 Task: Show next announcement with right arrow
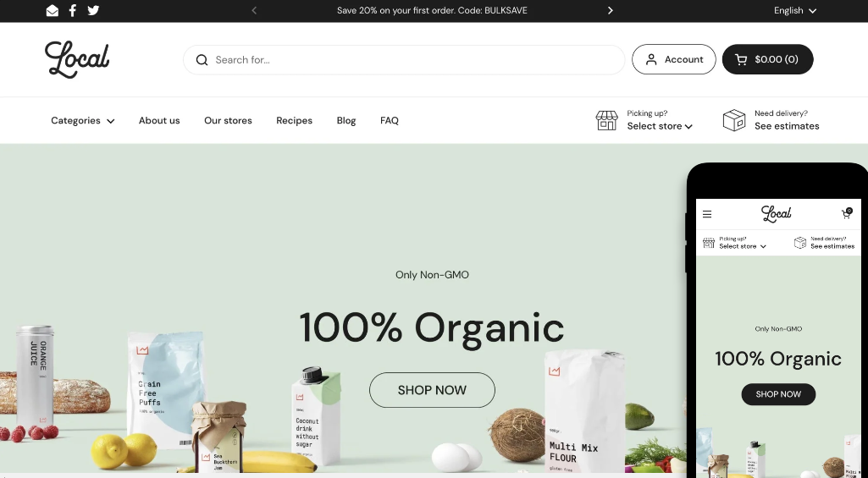point(610,10)
